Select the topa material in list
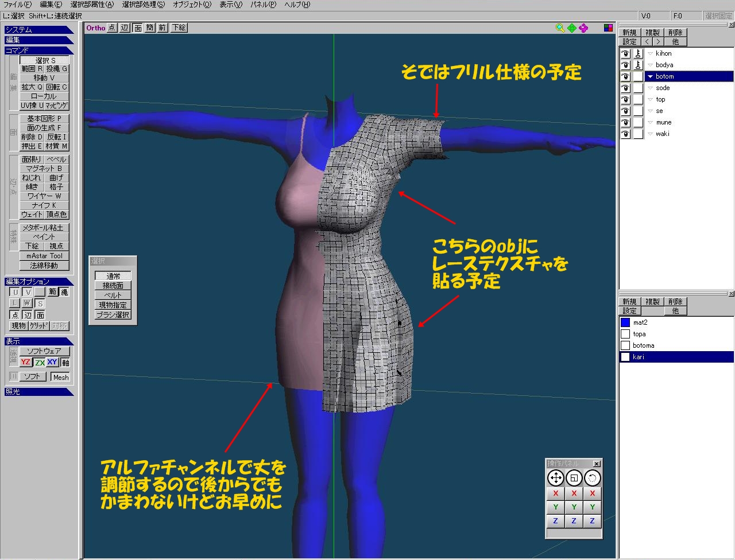Image resolution: width=735 pixels, height=560 pixels. click(639, 334)
